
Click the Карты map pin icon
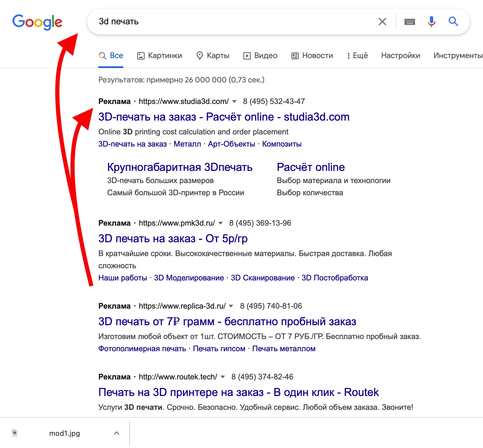pyautogui.click(x=200, y=55)
